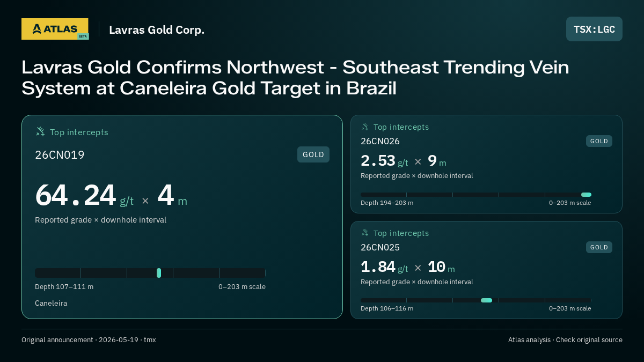Screen dimensions: 644x362
Task: Click the Caneleira location label
Action: point(51,304)
